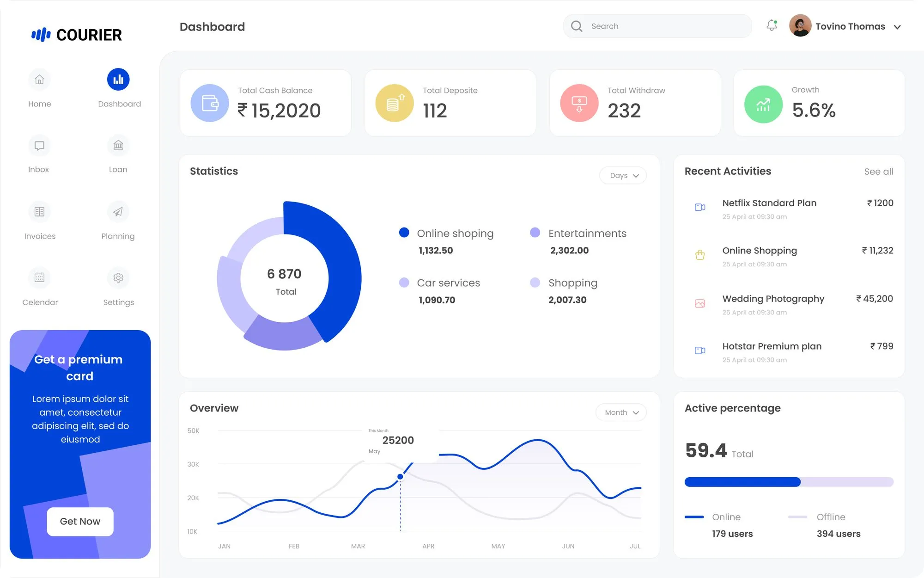This screenshot has height=578, width=924.
Task: Switch to the Dashboard sidebar item
Action: click(118, 80)
